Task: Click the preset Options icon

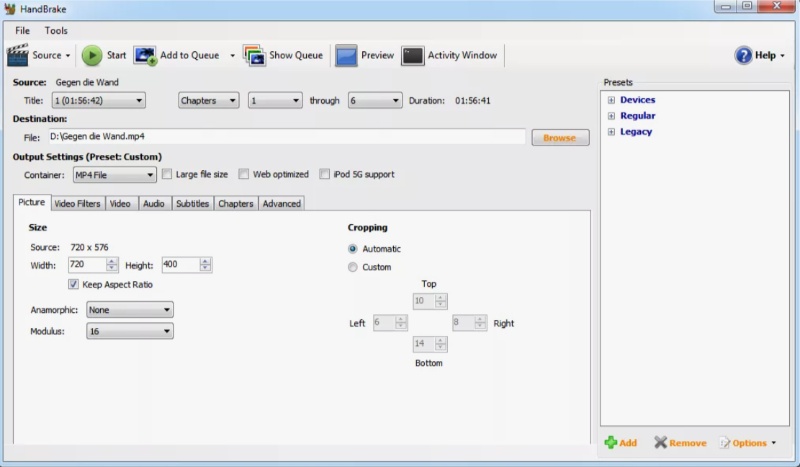Action: click(x=724, y=443)
